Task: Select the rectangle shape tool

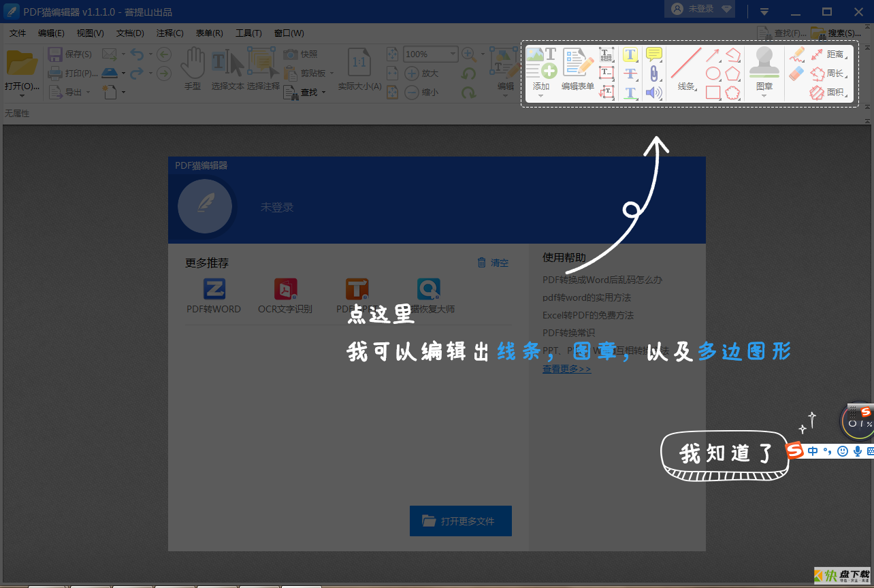Action: point(713,93)
